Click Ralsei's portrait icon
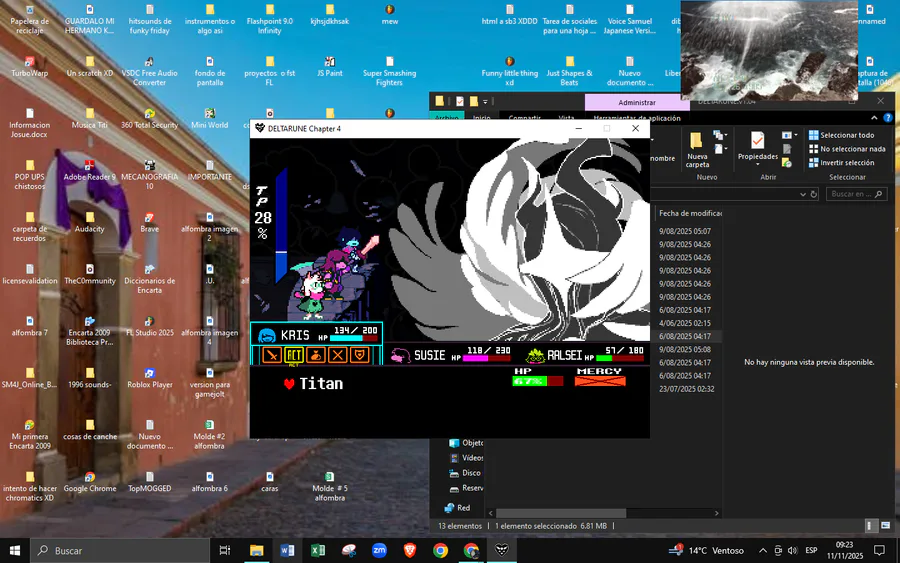Image resolution: width=900 pixels, height=563 pixels. click(x=535, y=356)
